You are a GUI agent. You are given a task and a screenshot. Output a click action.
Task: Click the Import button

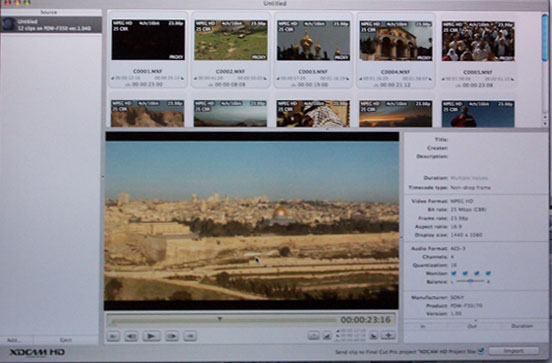(x=513, y=351)
